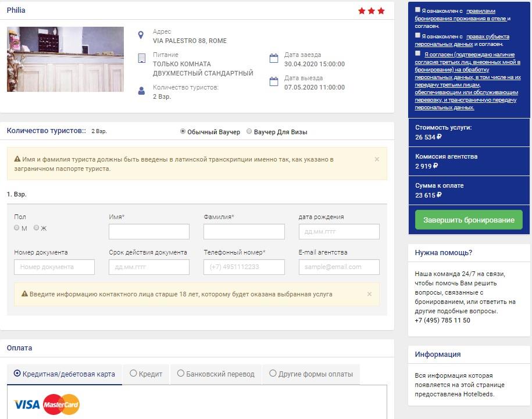Click the дата рождения field

pyautogui.click(x=339, y=231)
